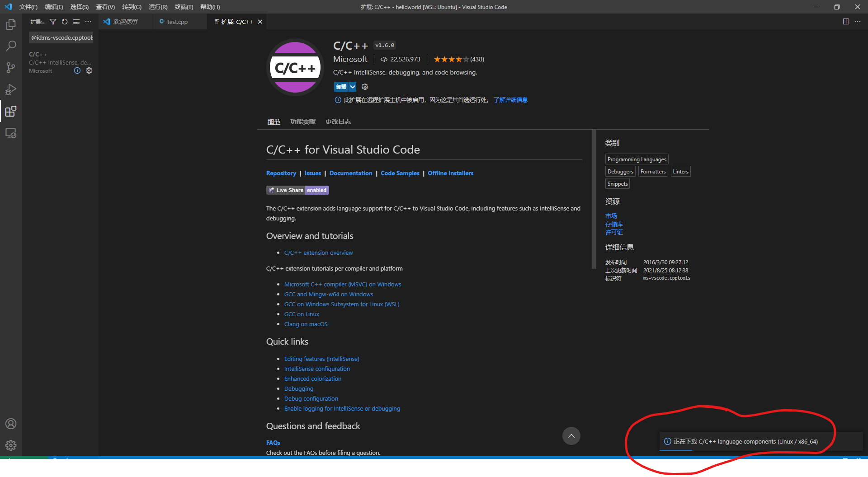Click the uninstall (卸载) button

(341, 87)
